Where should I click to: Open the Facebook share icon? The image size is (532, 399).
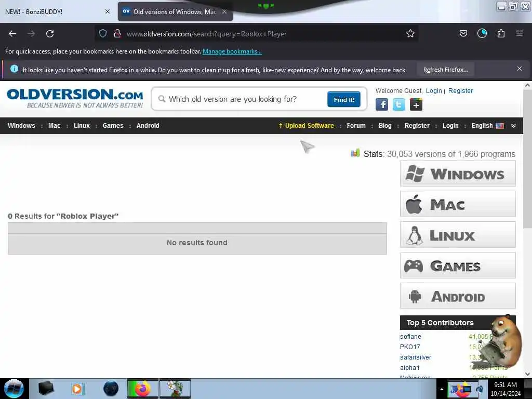point(382,104)
